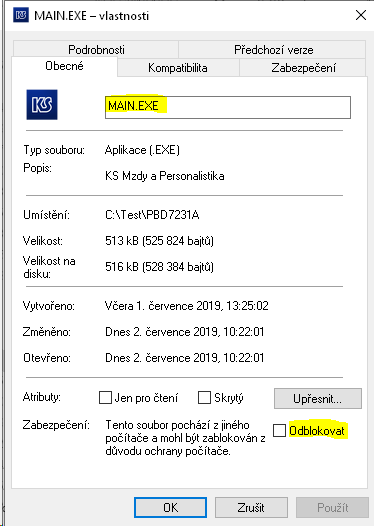Click the security warning text about blocked file
Screen dimensions: 374x526
pyautogui.click(x=185, y=438)
